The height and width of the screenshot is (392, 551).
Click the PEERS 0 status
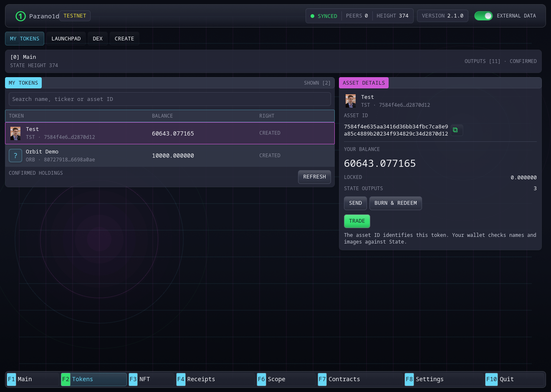click(x=357, y=16)
